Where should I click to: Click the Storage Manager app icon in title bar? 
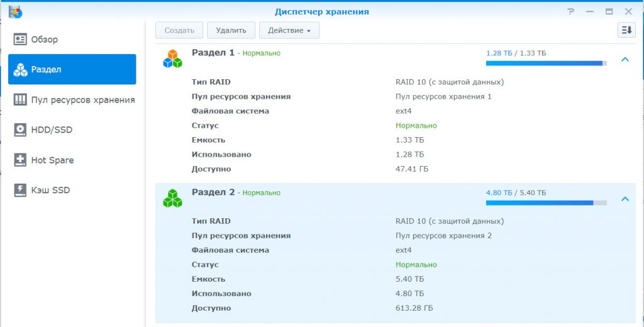point(16,12)
